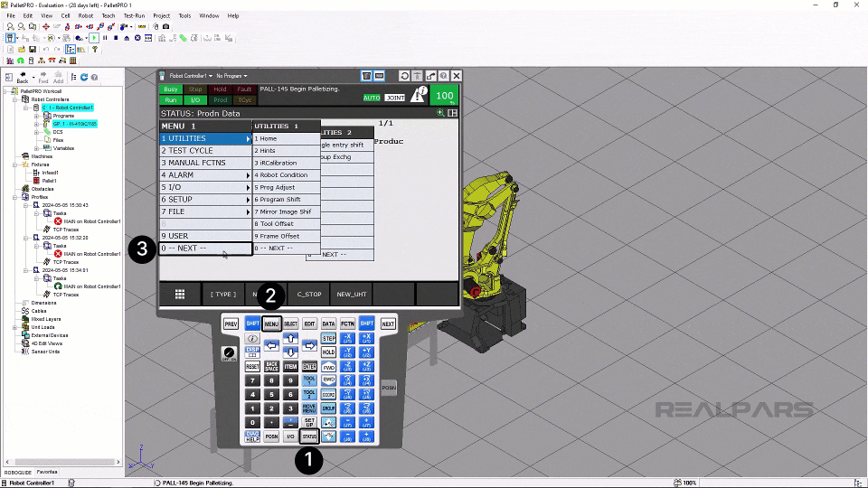Viewport: 868px width, 488px height.
Task: Open the No Program dropdown on pendant
Action: 231,76
